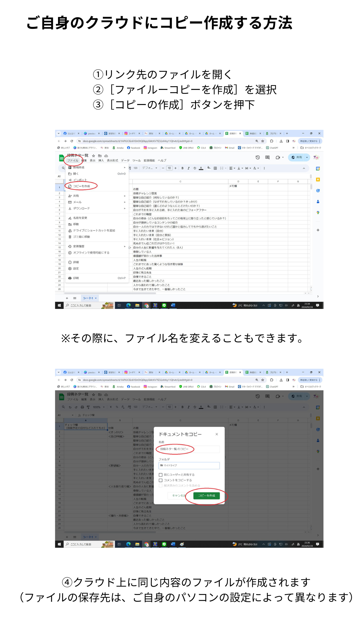Screen dimensions: 362x644
Task: Click the 共有 share button in upper screenshot
Action: [297, 157]
